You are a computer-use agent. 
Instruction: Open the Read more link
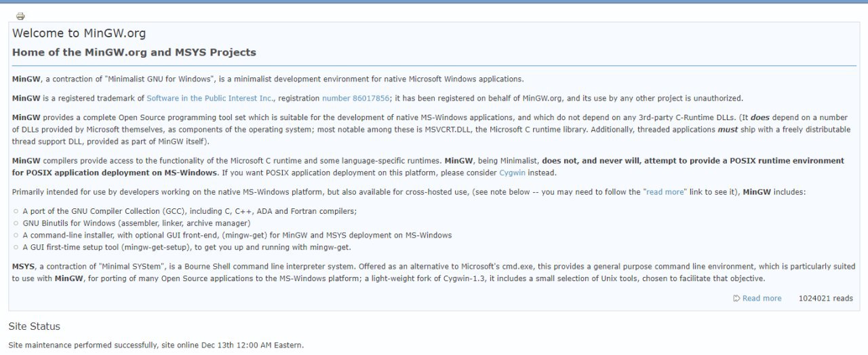coord(762,299)
